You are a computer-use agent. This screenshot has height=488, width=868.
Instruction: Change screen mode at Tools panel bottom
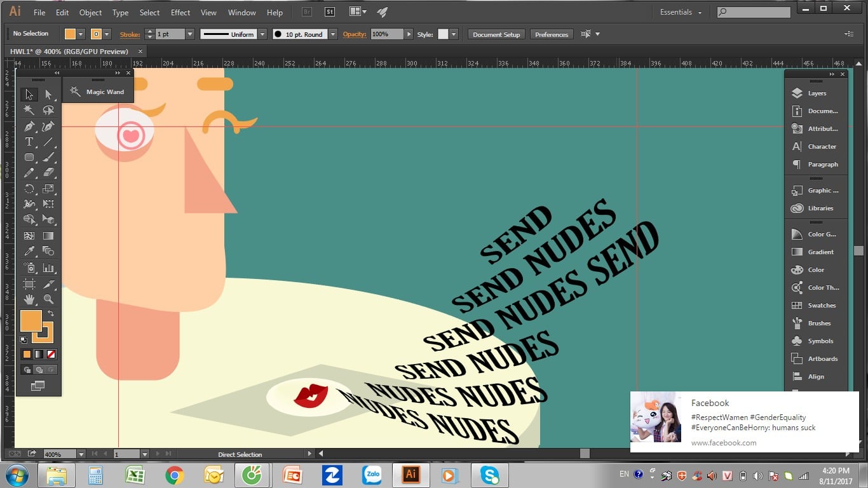[x=37, y=386]
